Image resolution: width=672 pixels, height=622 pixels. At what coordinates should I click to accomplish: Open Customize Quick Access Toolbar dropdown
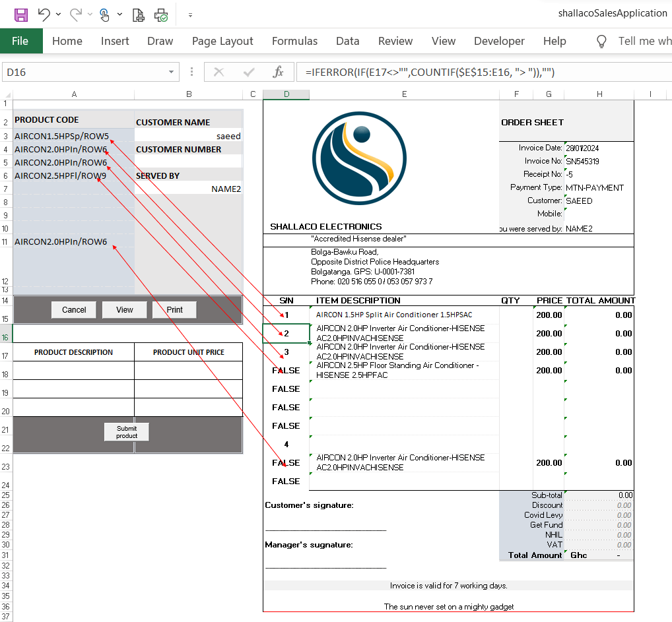click(190, 15)
